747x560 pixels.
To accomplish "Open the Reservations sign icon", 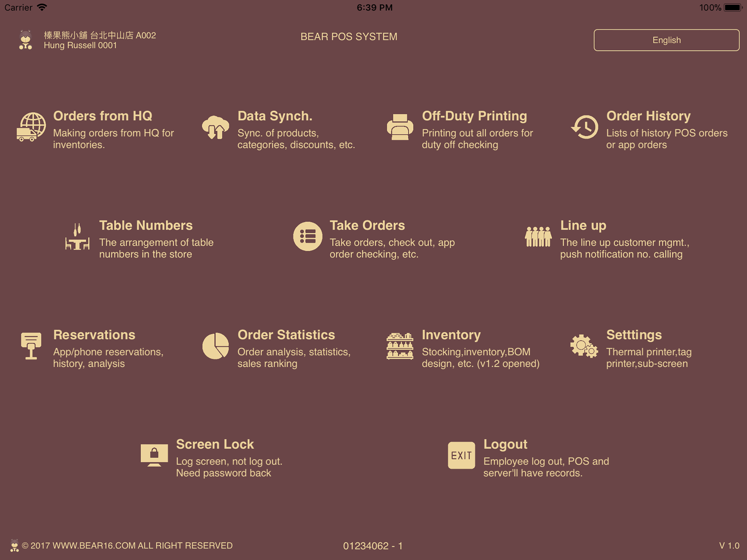I will (x=31, y=346).
